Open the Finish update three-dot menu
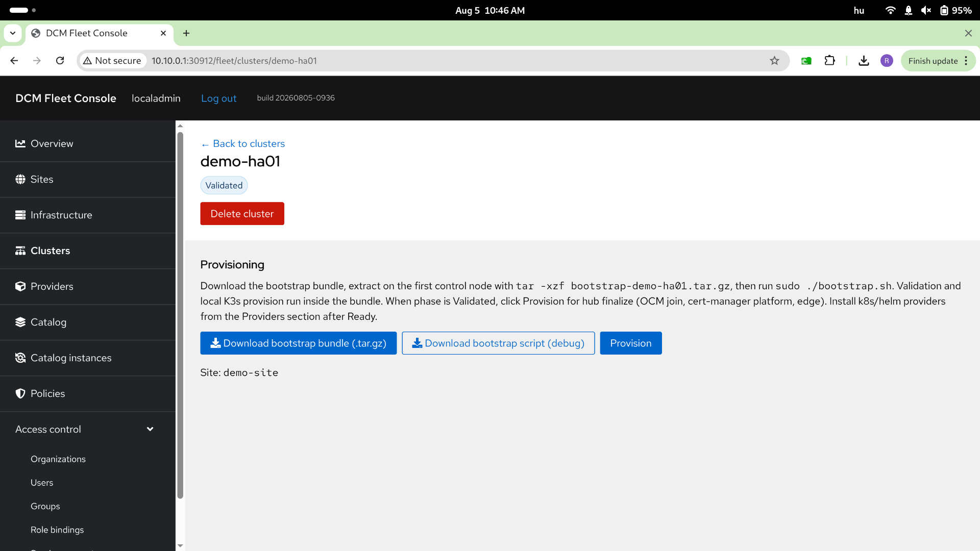The width and height of the screenshot is (980, 551). coord(966,61)
